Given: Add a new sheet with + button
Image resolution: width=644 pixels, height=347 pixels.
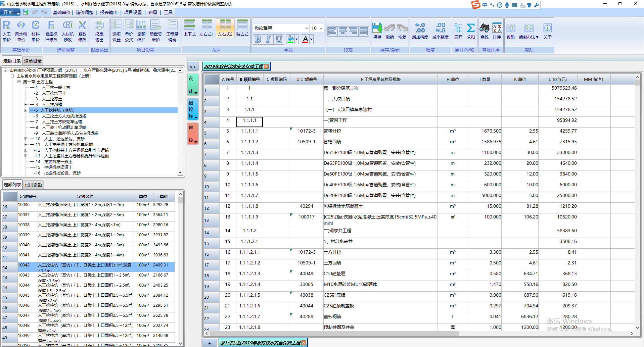Looking at the screenshot, I should point(210,343).
